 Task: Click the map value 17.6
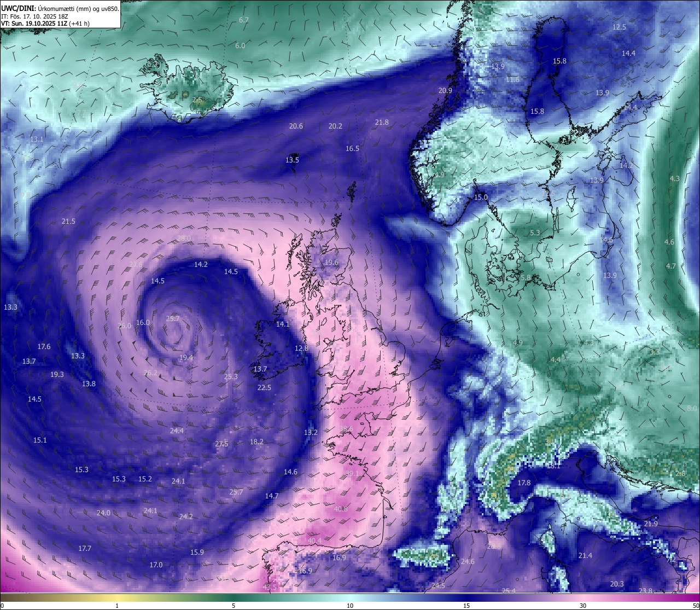click(x=44, y=346)
